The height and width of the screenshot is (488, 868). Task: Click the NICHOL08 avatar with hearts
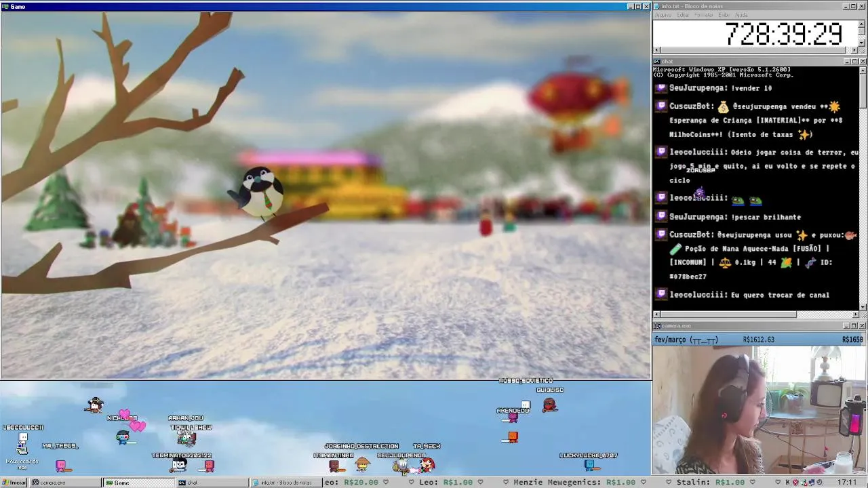[123, 437]
